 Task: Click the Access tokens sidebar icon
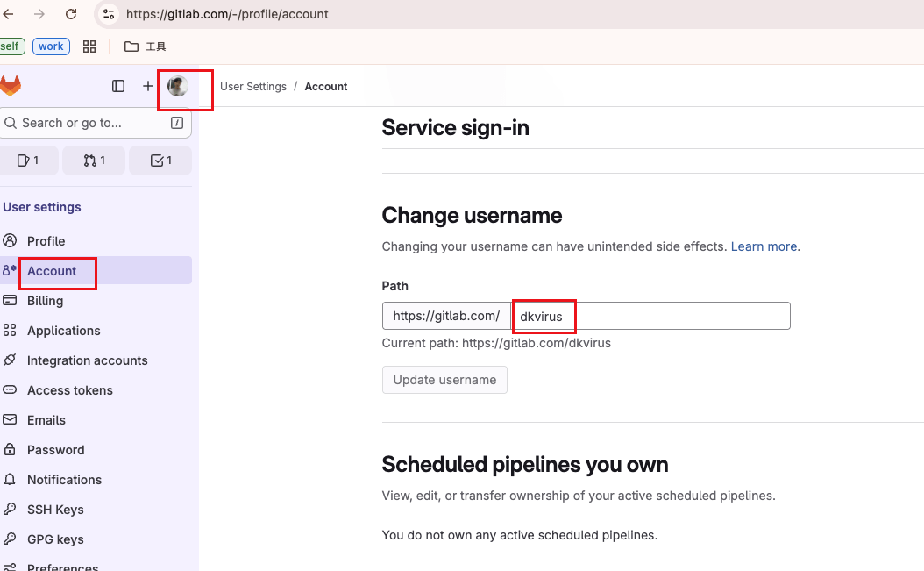click(10, 390)
